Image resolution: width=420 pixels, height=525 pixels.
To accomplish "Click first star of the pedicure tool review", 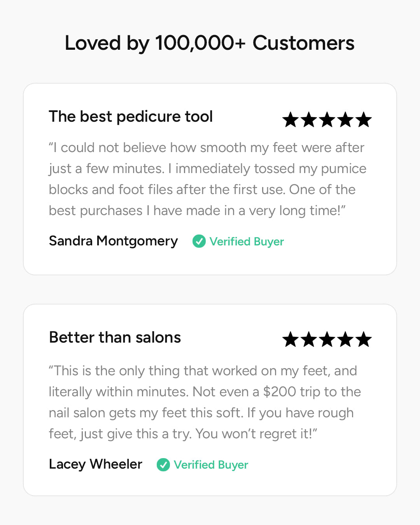I will (290, 120).
